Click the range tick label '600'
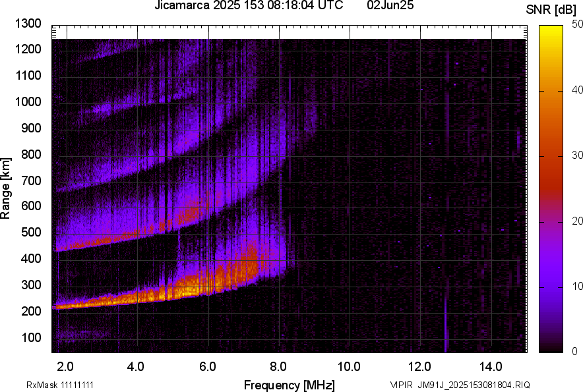 (31, 206)
